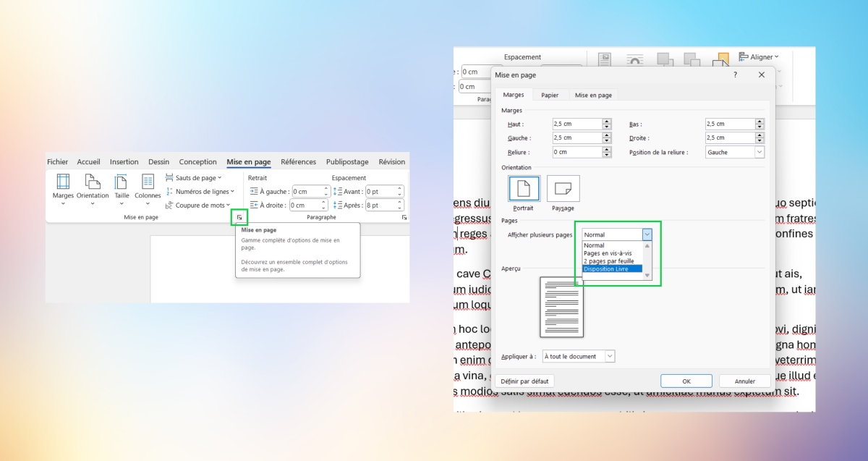
Task: Decrease Espacement Après with its down arrow
Action: point(400,208)
